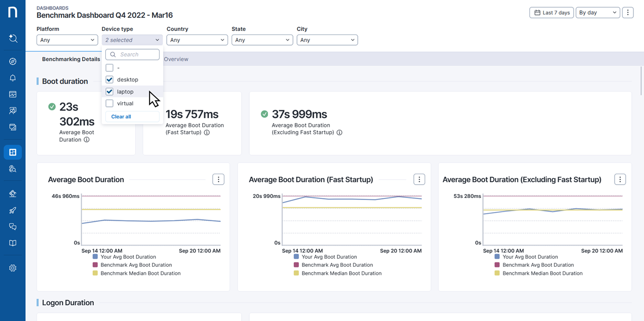
Task: Click Your Avg Boot Duration legend swatch
Action: pyautogui.click(x=95, y=257)
